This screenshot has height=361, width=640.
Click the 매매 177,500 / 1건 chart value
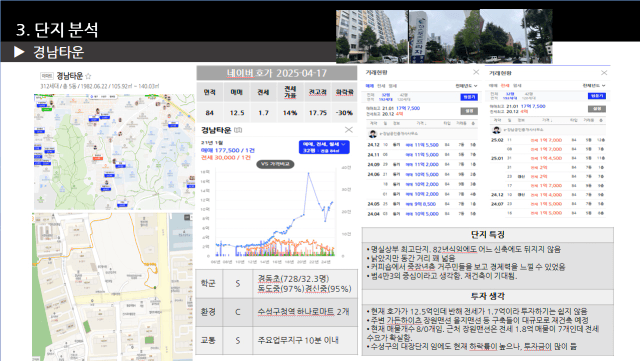tap(228, 150)
